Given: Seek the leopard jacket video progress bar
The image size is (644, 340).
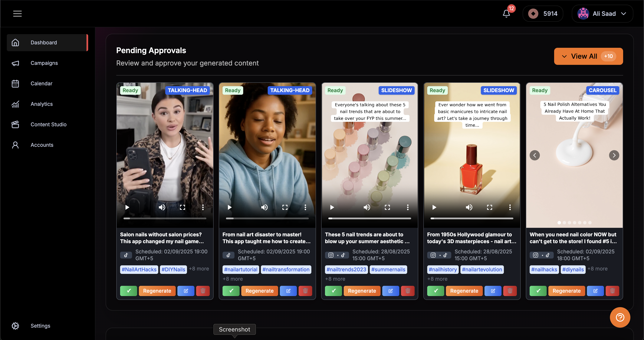Looking at the screenshot, I should click(165, 218).
